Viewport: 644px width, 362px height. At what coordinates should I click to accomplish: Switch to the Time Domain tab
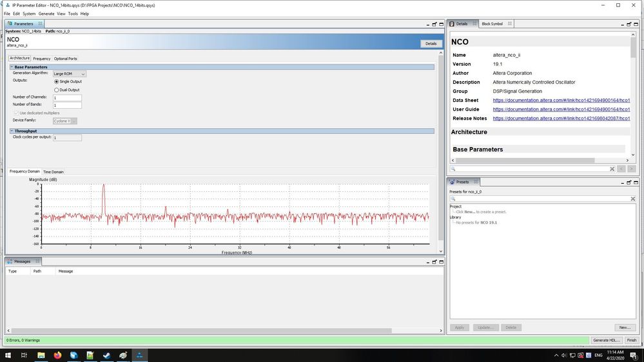(54, 172)
